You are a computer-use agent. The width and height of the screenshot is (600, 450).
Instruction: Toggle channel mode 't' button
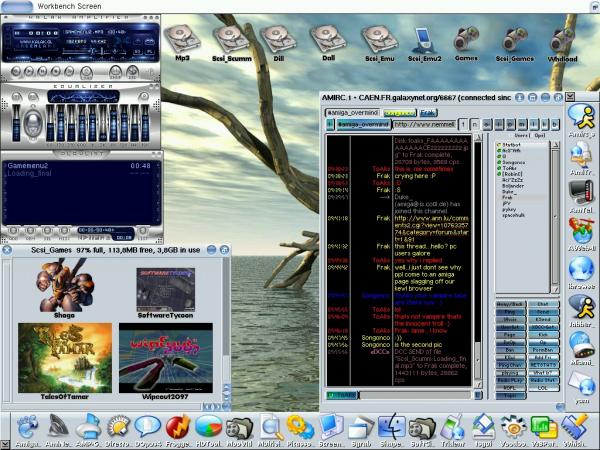pos(463,124)
